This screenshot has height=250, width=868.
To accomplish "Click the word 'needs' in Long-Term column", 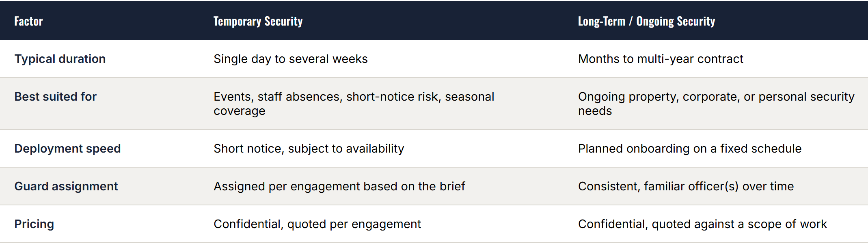I will [x=595, y=111].
